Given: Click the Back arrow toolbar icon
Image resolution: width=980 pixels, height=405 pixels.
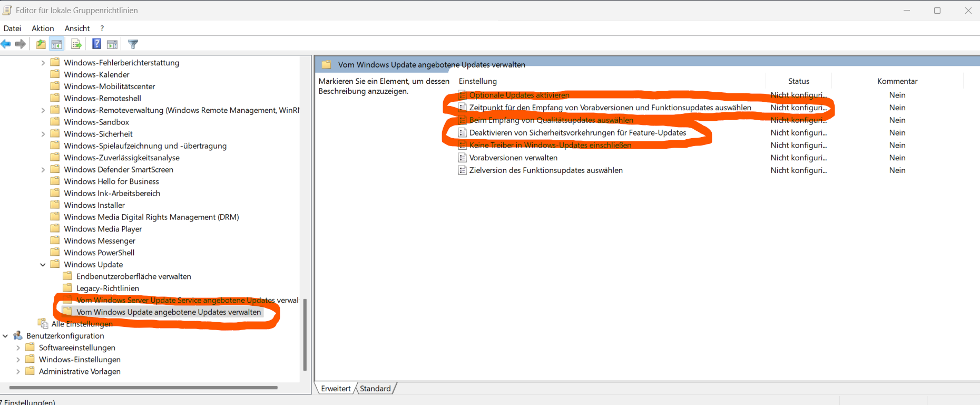Looking at the screenshot, I should [x=6, y=44].
